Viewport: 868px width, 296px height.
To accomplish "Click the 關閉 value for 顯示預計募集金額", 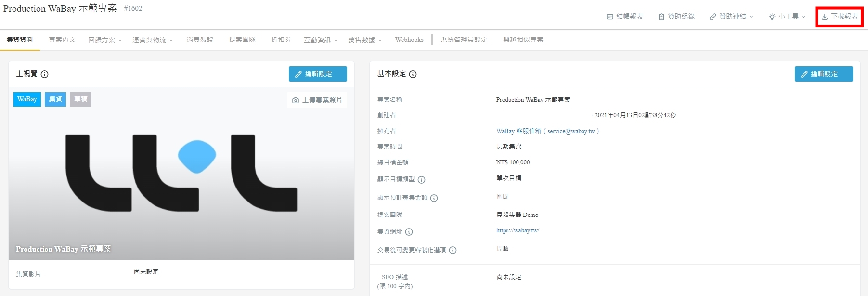I will 503,197.
